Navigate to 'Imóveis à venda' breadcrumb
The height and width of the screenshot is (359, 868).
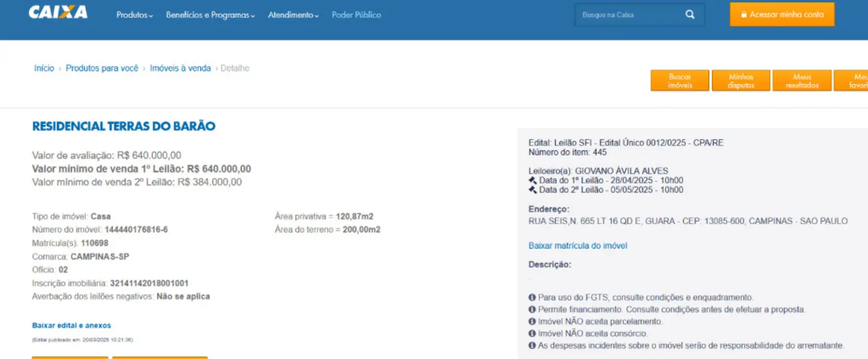[180, 68]
